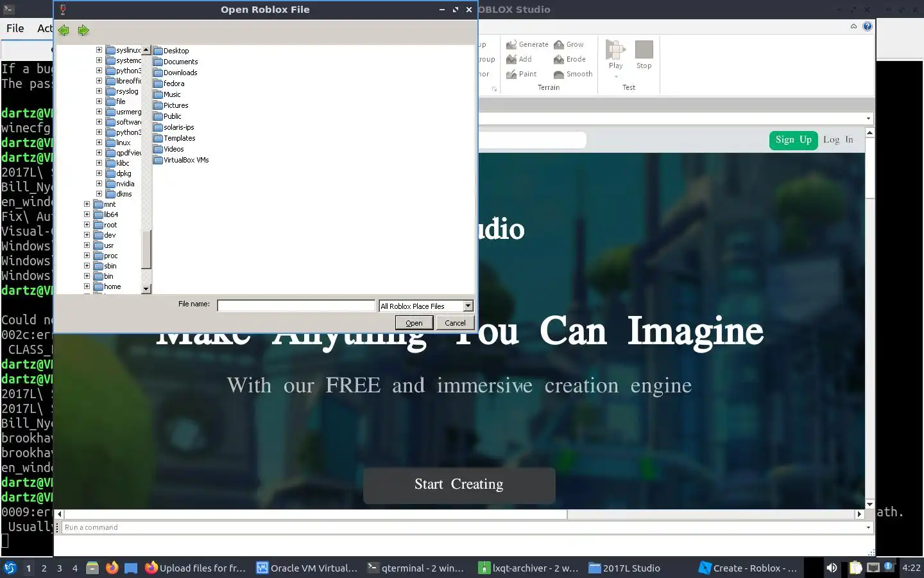Screen dimensions: 924x578
Task: Open the fedora folder
Action: click(x=169, y=83)
